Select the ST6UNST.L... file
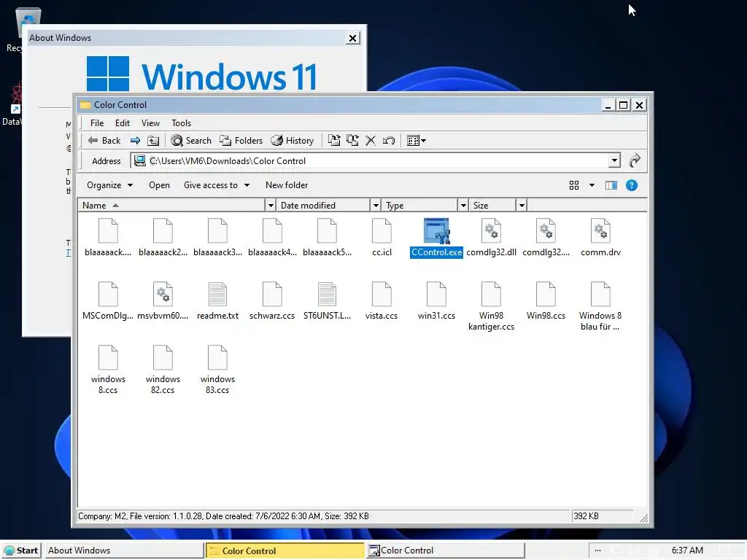The width and height of the screenshot is (747, 560). click(327, 301)
